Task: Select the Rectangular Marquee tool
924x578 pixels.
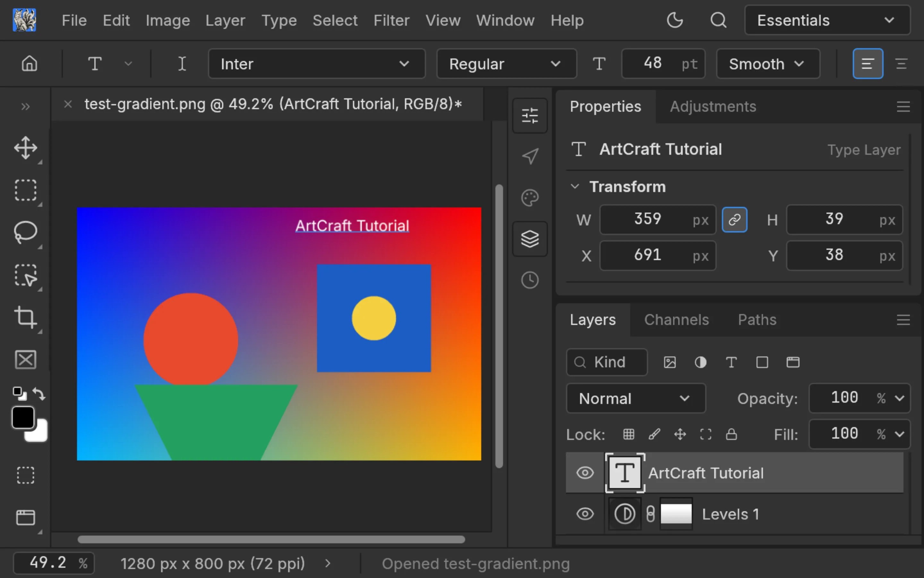Action: coord(26,190)
